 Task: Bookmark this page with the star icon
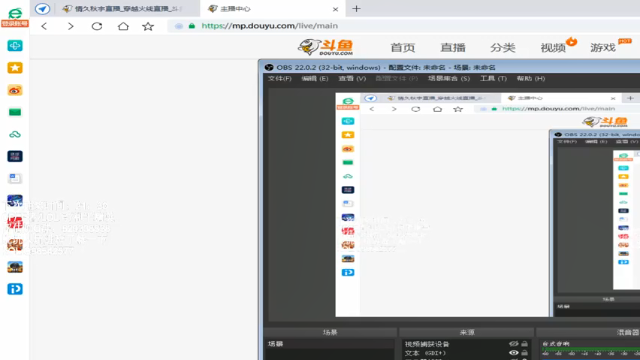pyautogui.click(x=148, y=26)
